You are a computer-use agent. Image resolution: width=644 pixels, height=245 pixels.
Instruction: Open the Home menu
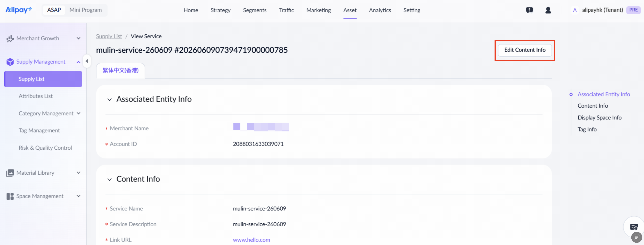point(191,10)
